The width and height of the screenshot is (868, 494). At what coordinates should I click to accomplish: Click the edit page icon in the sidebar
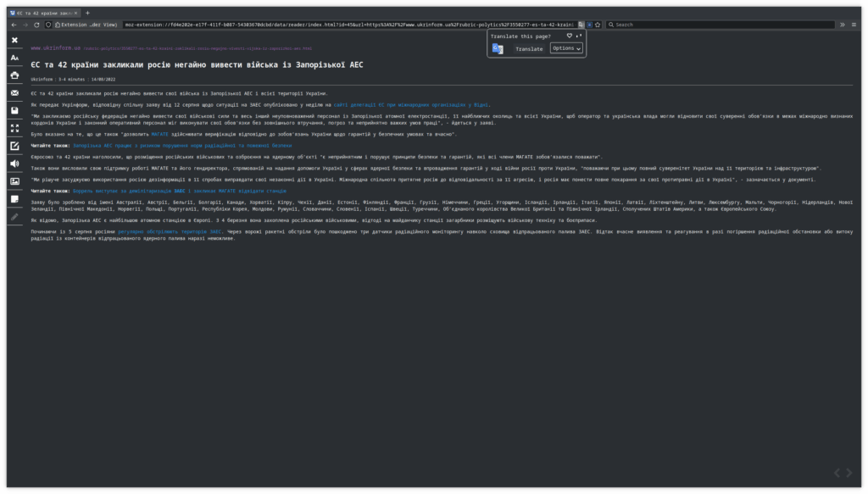pyautogui.click(x=15, y=146)
